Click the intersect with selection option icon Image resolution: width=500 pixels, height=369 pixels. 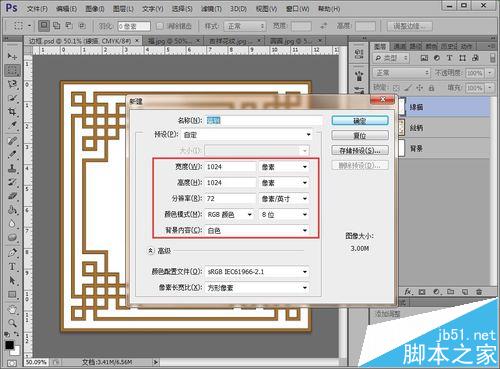pyautogui.click(x=82, y=25)
